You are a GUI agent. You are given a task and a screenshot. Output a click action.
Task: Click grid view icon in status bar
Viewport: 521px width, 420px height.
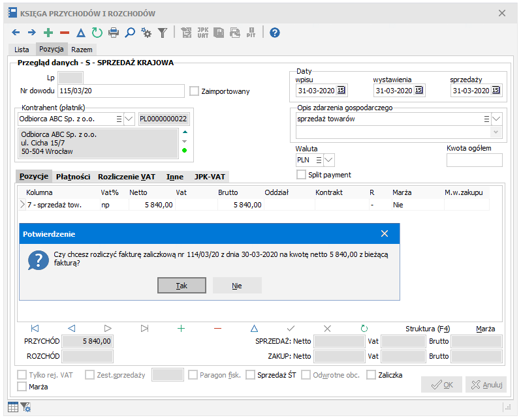coord(13,407)
